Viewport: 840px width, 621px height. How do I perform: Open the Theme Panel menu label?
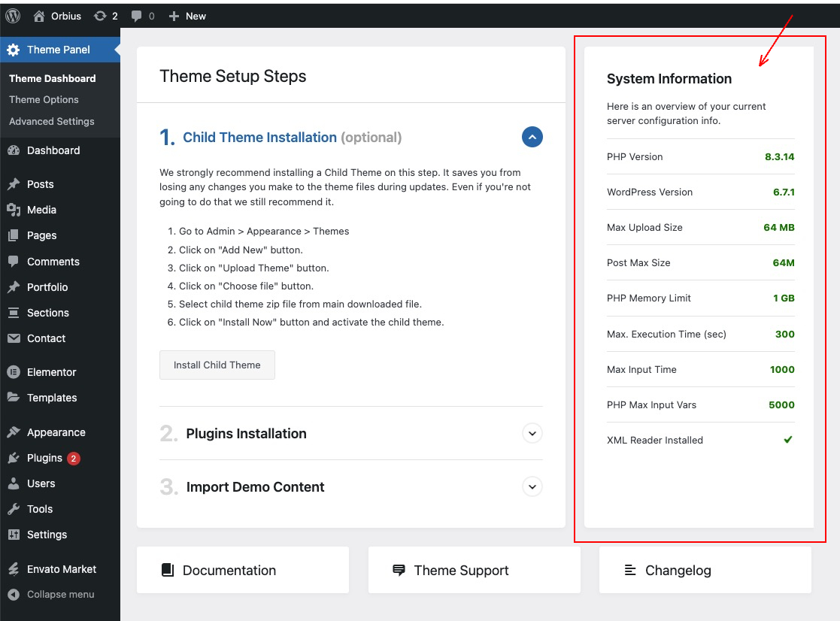(x=59, y=50)
